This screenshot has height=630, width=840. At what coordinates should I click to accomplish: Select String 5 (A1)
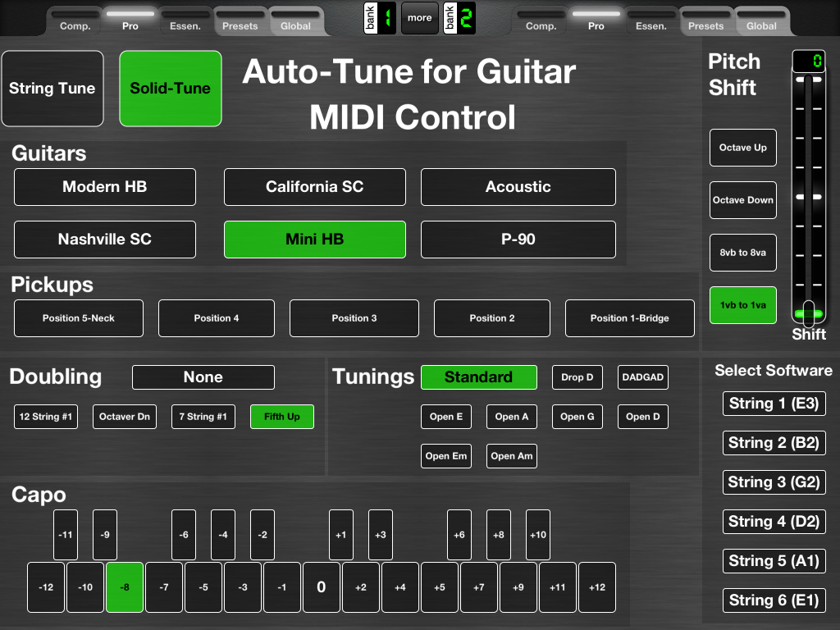pyautogui.click(x=774, y=561)
